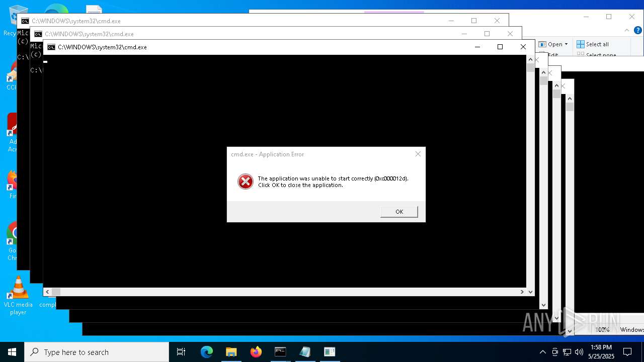The width and height of the screenshot is (644, 362).
Task: Open File Explorer help question mark icon
Action: click(637, 30)
